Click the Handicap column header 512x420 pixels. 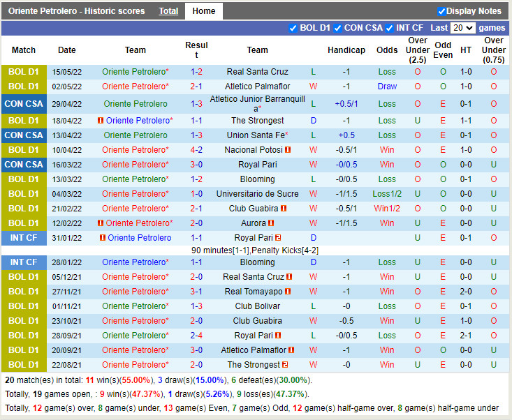[346, 50]
